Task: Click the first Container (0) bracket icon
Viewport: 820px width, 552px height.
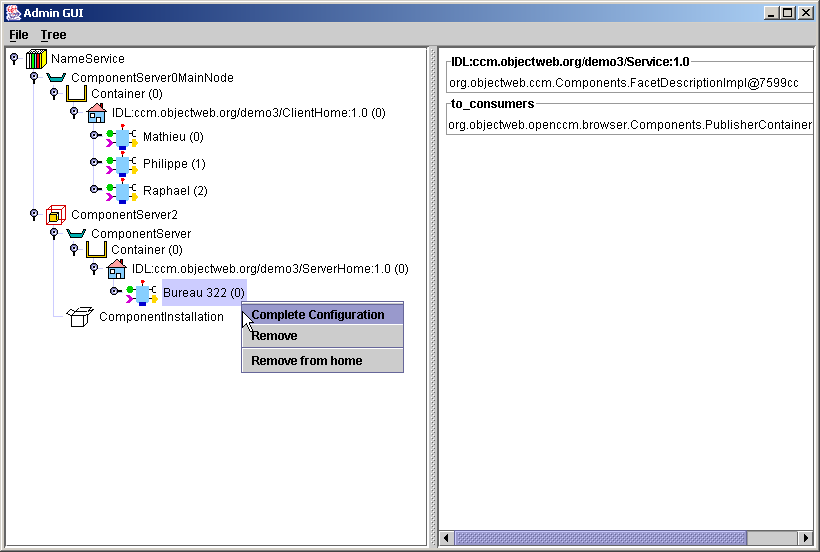Action: pyautogui.click(x=76, y=94)
